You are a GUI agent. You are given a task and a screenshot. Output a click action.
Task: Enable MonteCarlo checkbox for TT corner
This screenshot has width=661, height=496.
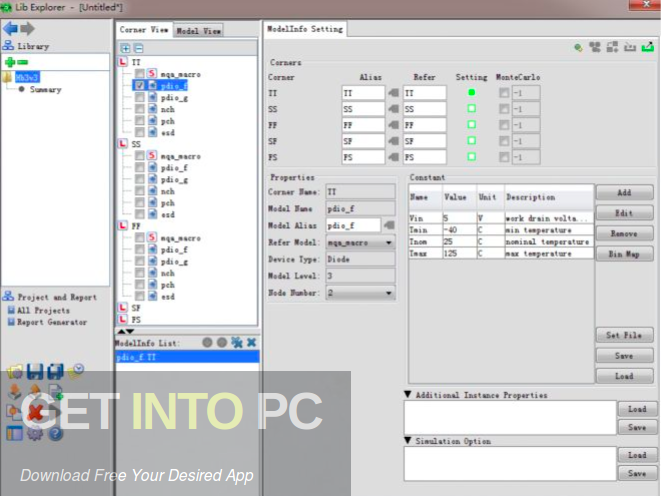point(504,93)
